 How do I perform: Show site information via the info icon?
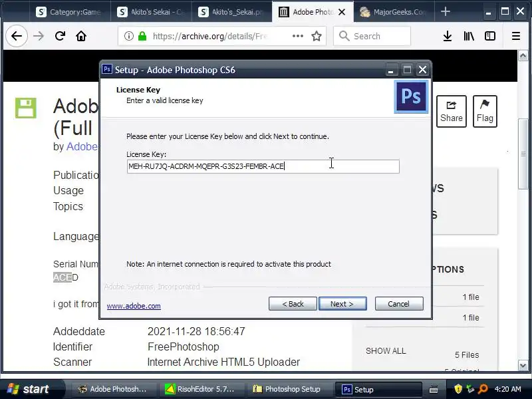pyautogui.click(x=128, y=36)
